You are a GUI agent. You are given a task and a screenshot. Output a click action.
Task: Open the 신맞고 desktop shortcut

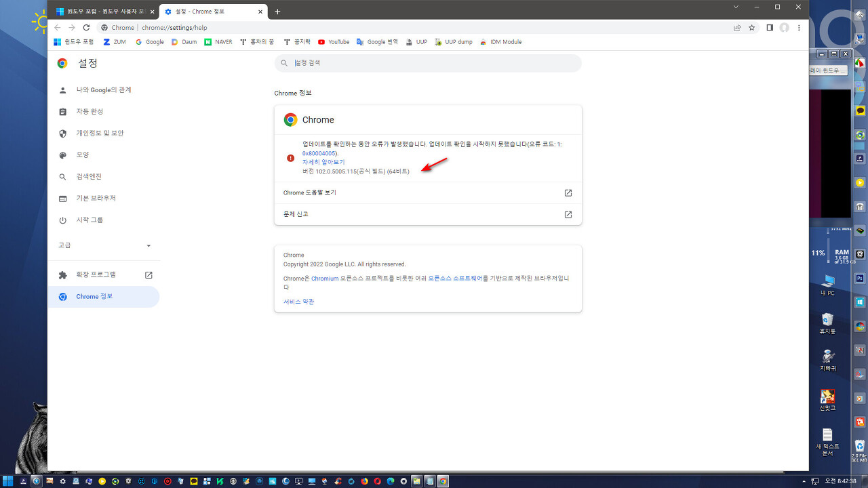(x=827, y=400)
